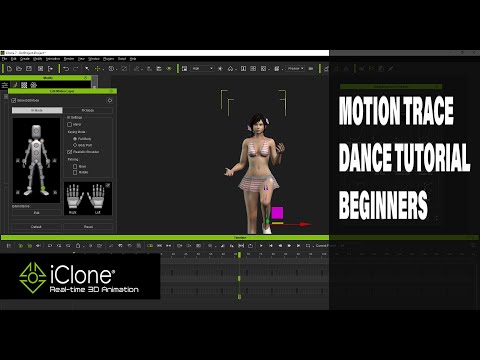Click the Default button in Motion Layer panel
This screenshot has width=480, height=360.
(36, 227)
